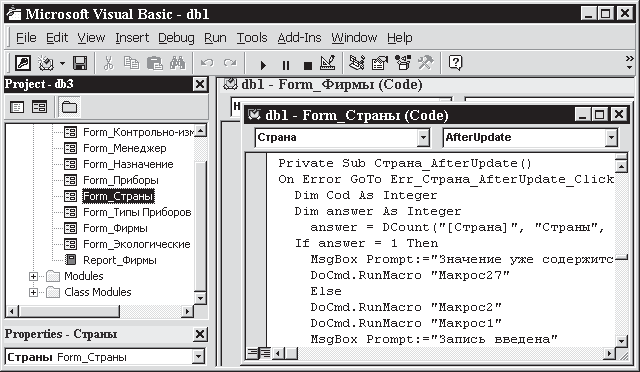The image size is (640, 372).
Task: Toggle folders view in Project panel
Action: pos(69,107)
